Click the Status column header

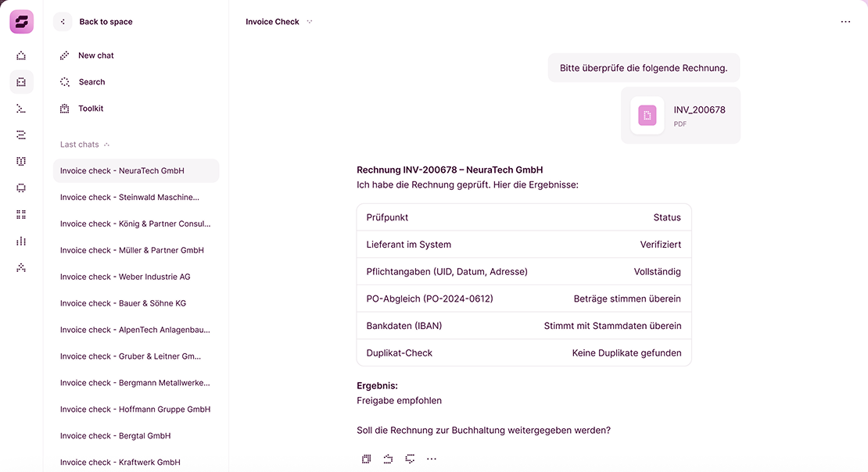point(667,217)
